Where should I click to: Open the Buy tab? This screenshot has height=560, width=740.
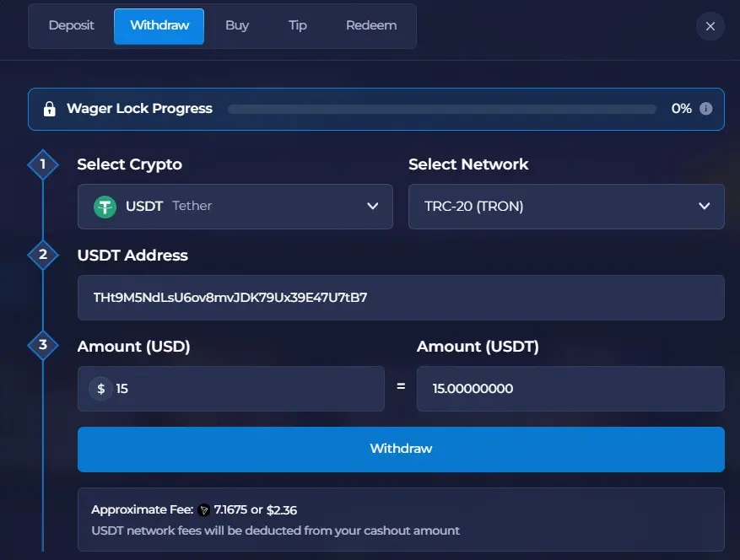(x=237, y=25)
